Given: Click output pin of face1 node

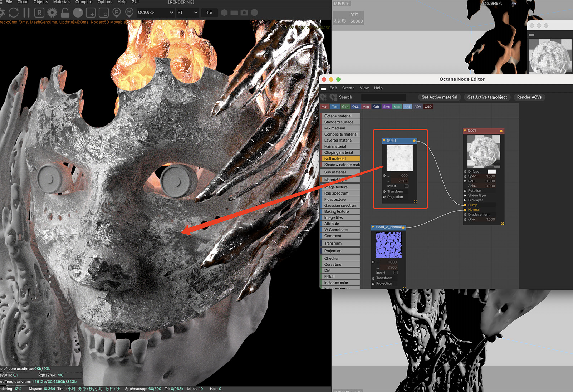Looking at the screenshot, I should coord(501,131).
